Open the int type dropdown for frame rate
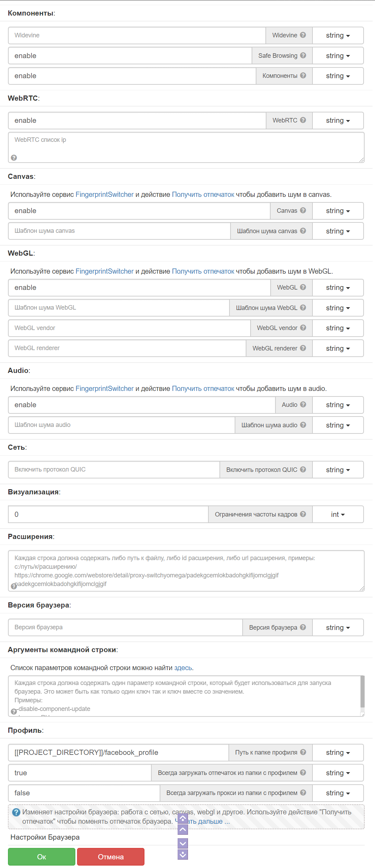Screen dimensions: 375x868 [x=338, y=514]
